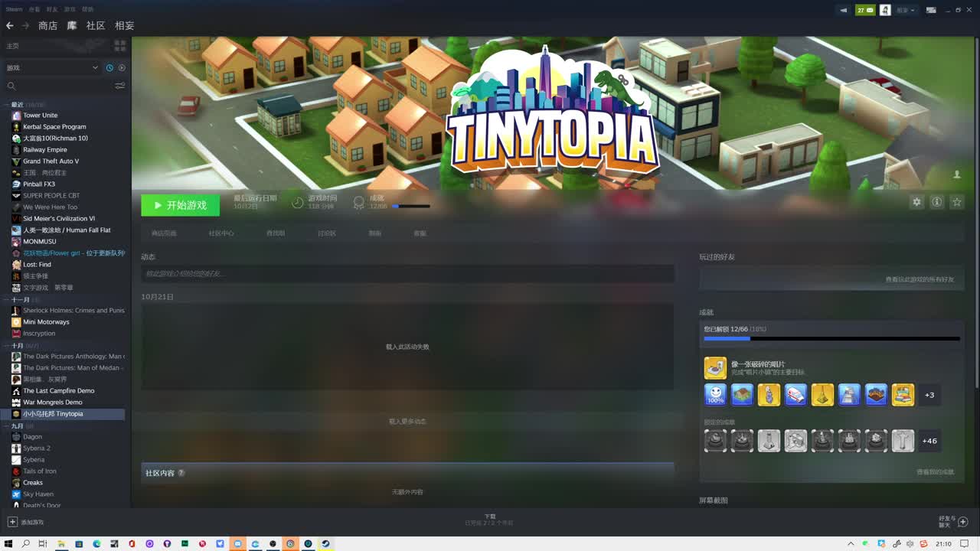Go forward with the right arrow

[25, 25]
